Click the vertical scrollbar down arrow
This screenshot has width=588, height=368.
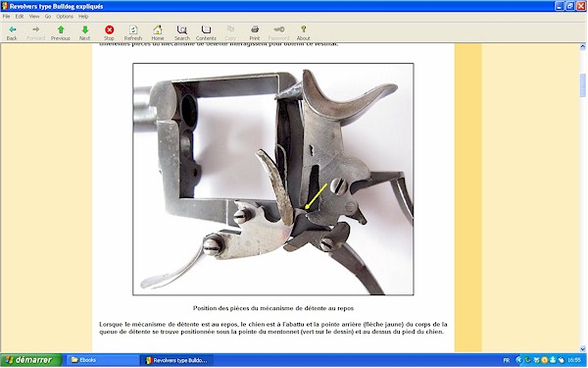click(x=583, y=348)
